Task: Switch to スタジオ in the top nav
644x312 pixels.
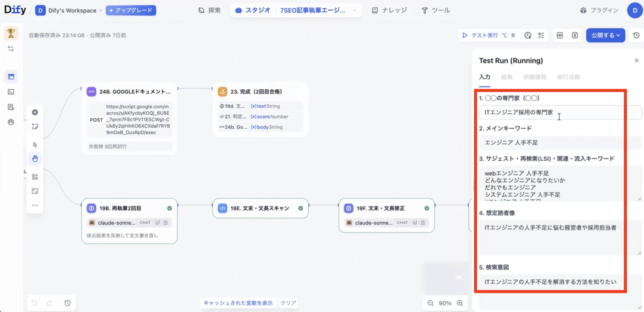Action: click(x=253, y=10)
